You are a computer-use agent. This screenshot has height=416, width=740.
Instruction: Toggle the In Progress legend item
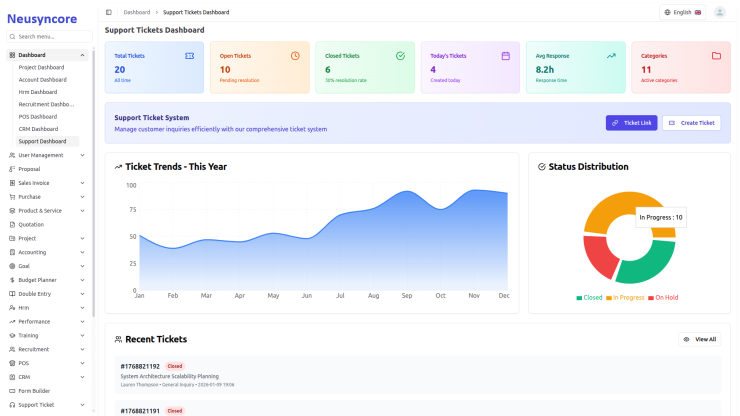pyautogui.click(x=626, y=298)
